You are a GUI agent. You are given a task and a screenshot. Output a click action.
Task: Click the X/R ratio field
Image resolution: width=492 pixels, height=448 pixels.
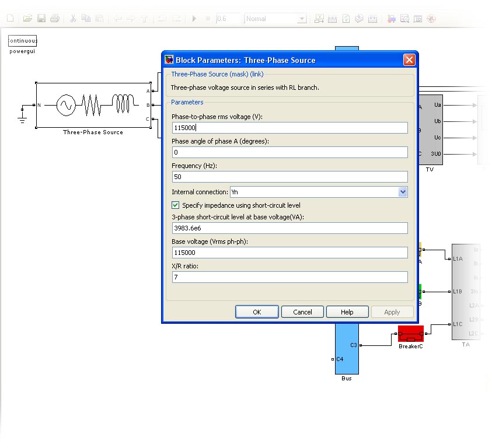pos(290,277)
